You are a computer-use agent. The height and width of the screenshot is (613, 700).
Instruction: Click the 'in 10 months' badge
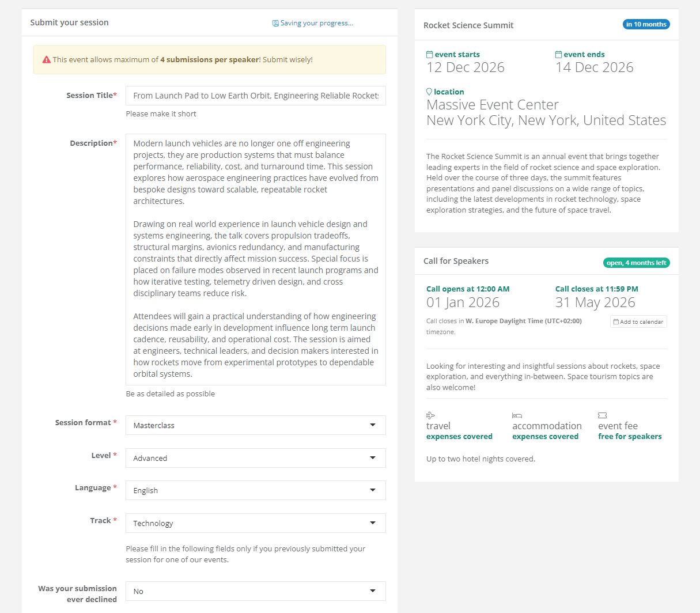(x=646, y=24)
